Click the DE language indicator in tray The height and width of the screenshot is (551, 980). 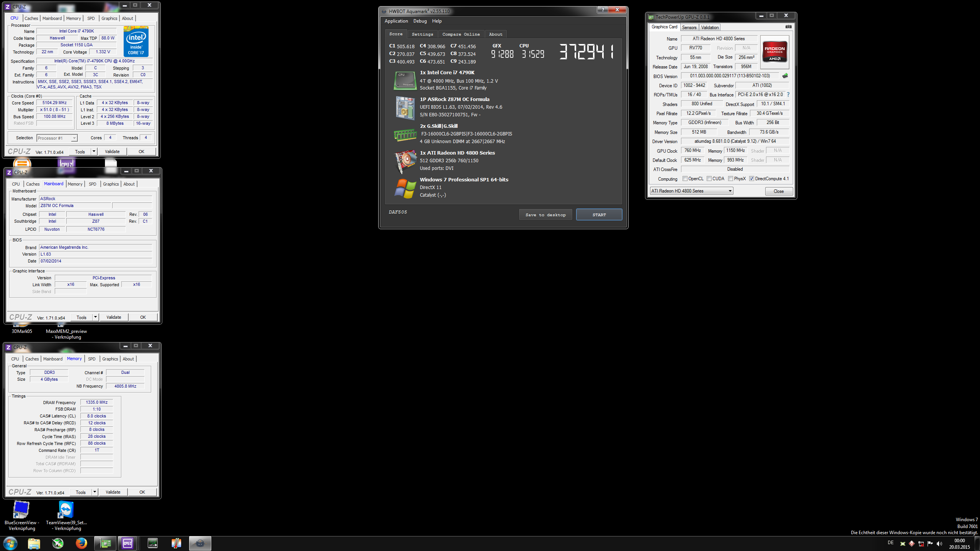click(890, 543)
